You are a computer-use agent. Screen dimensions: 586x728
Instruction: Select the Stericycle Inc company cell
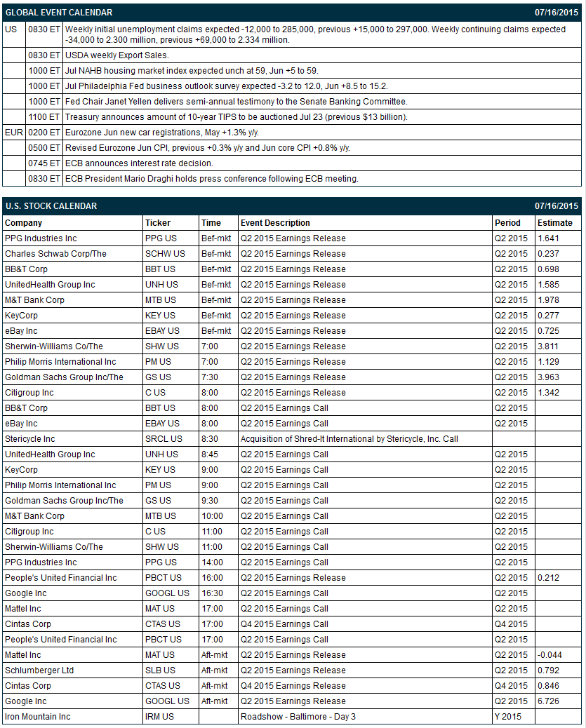tap(29, 439)
